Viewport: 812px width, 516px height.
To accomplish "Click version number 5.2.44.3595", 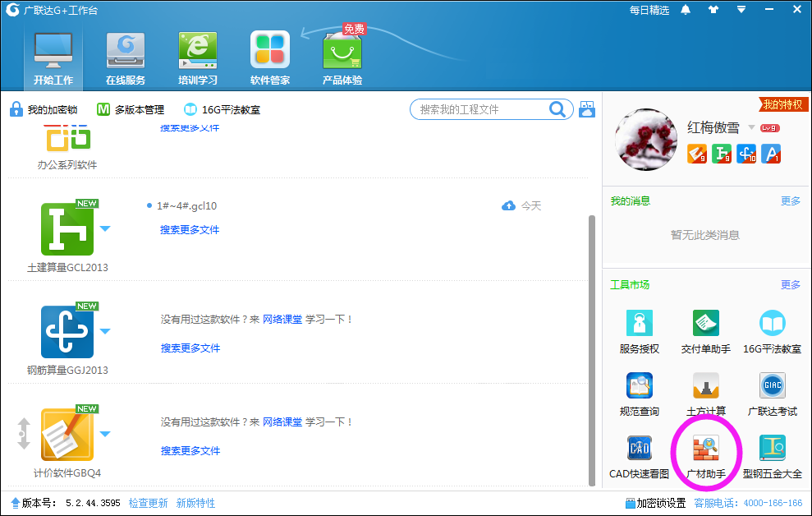I will [x=93, y=503].
